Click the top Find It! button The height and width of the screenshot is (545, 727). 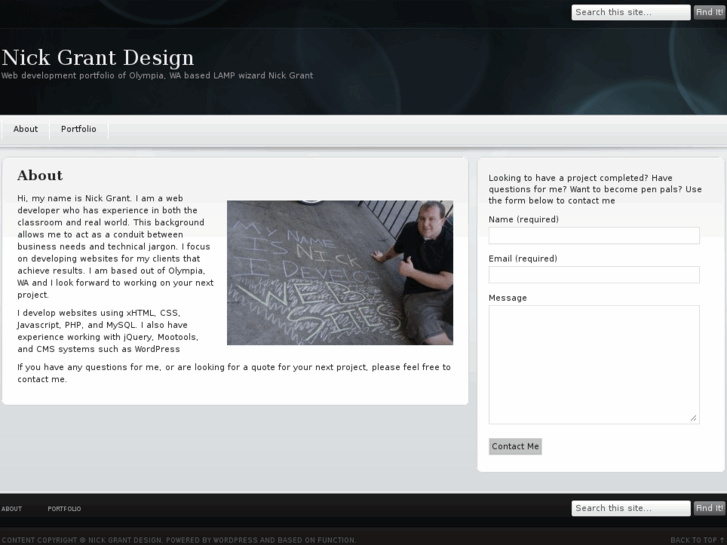click(x=709, y=13)
